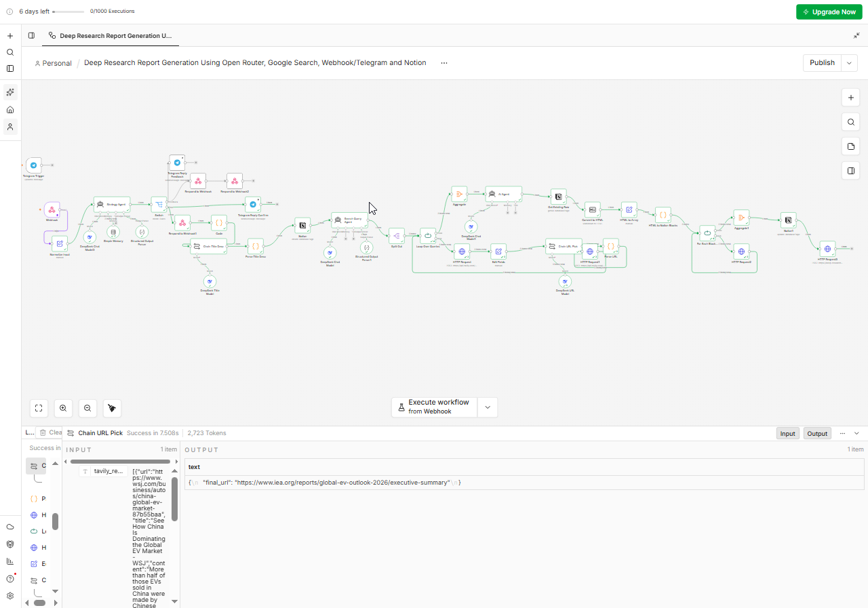
Task: Select the Normalize Input node
Action: 60,244
